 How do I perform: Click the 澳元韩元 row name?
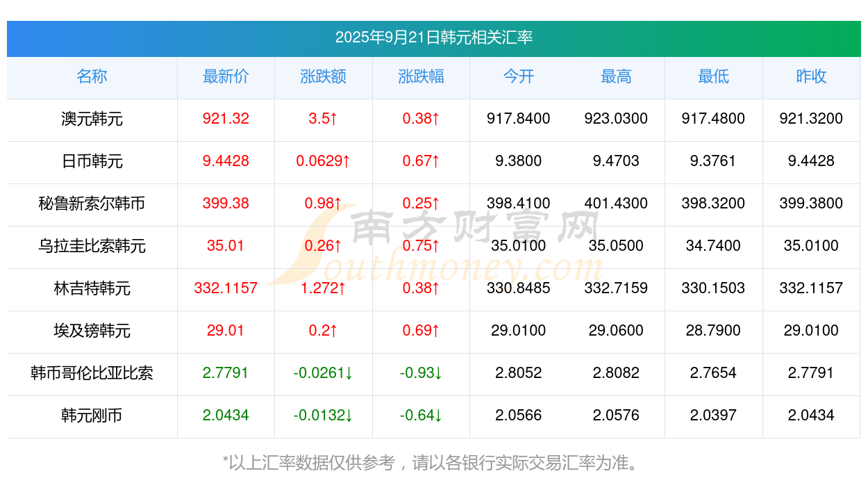[92, 119]
